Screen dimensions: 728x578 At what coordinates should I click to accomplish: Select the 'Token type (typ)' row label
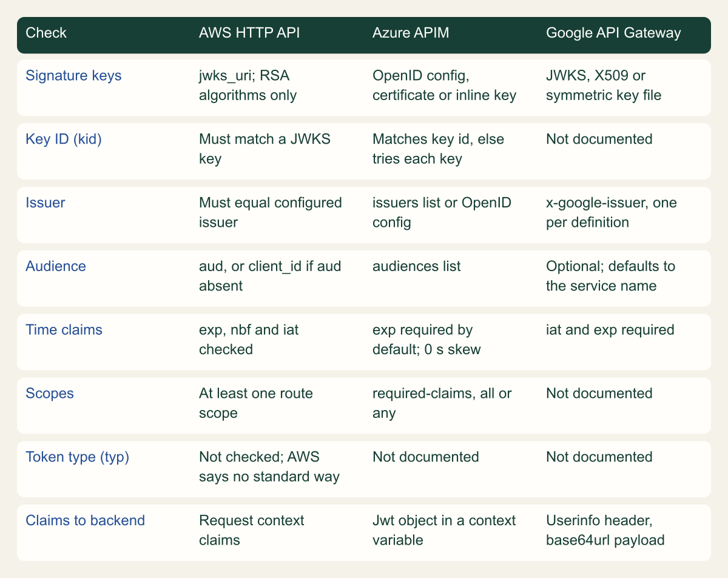click(x=78, y=457)
